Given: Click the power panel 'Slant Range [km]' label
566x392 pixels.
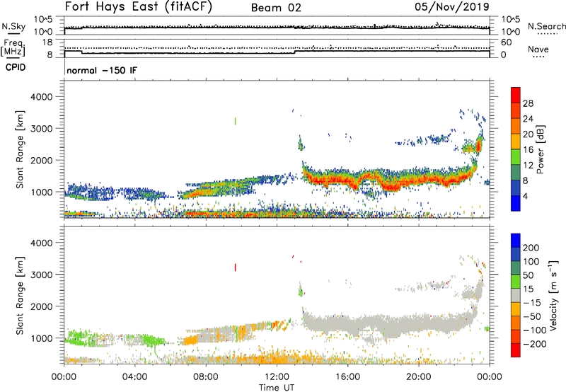Looking at the screenshot, I should coord(20,149).
